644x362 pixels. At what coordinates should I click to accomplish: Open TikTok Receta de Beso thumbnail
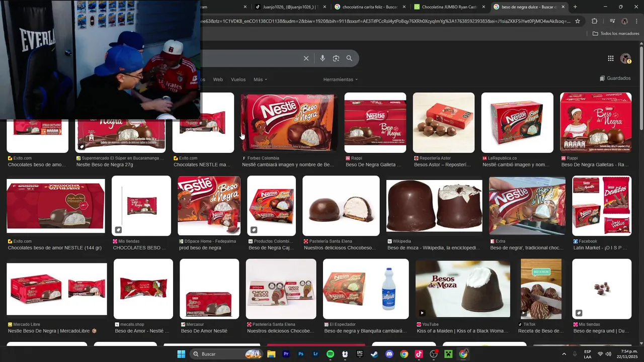tap(541, 289)
